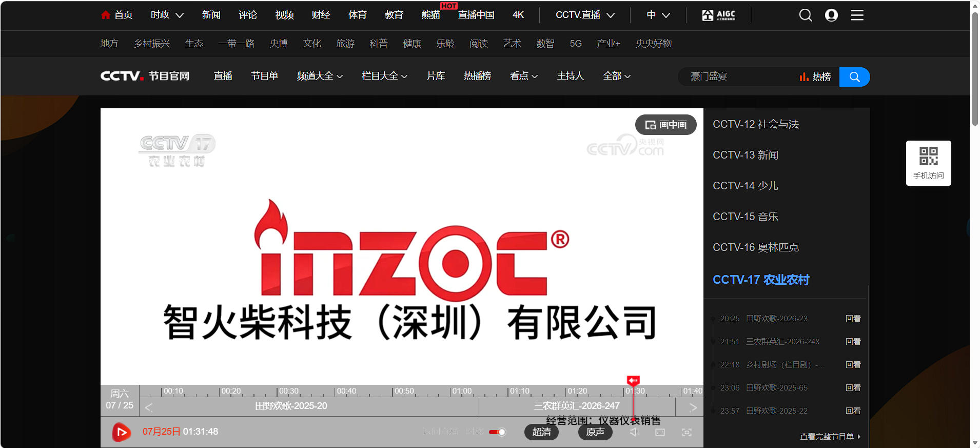The image size is (980, 448).
Task: Mute the player volume speaker icon
Action: click(x=635, y=432)
